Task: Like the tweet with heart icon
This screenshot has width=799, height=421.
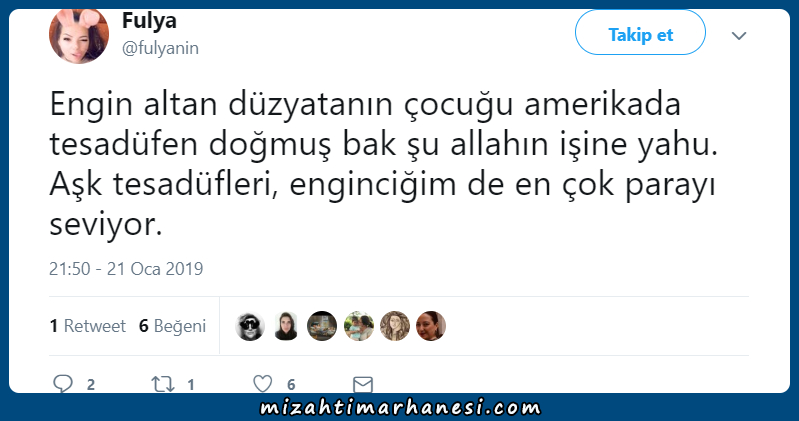Action: (x=263, y=384)
